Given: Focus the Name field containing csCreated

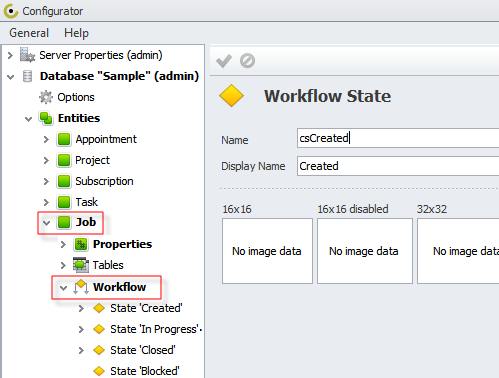Looking at the screenshot, I should pos(398,138).
